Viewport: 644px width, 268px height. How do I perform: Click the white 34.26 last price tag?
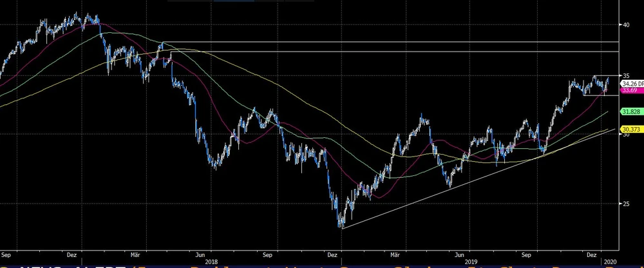pos(629,84)
